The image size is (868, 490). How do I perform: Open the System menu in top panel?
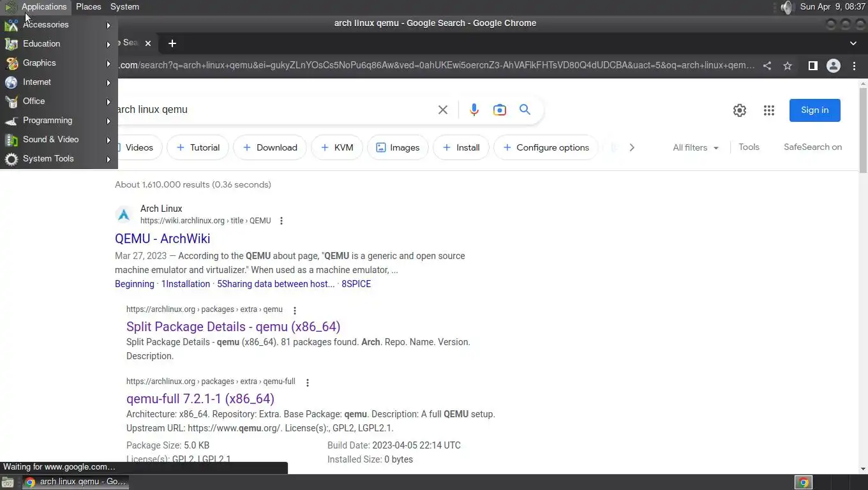click(124, 7)
